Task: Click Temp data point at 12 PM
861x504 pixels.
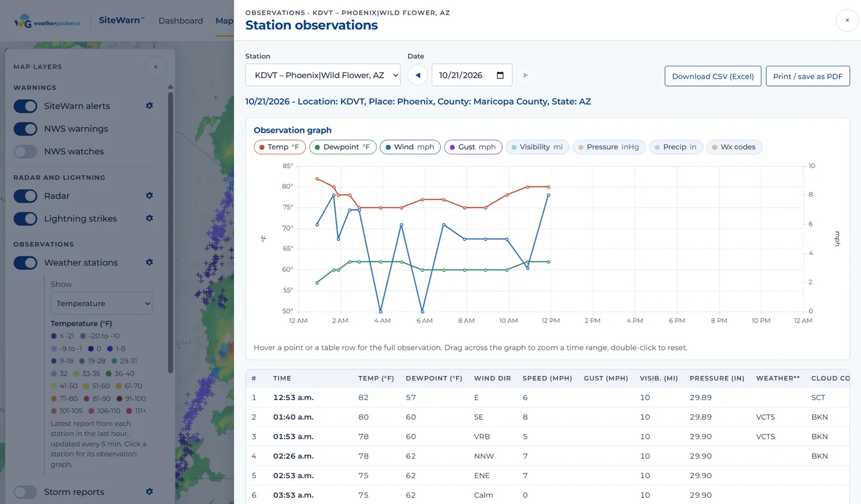Action: pyautogui.click(x=549, y=187)
